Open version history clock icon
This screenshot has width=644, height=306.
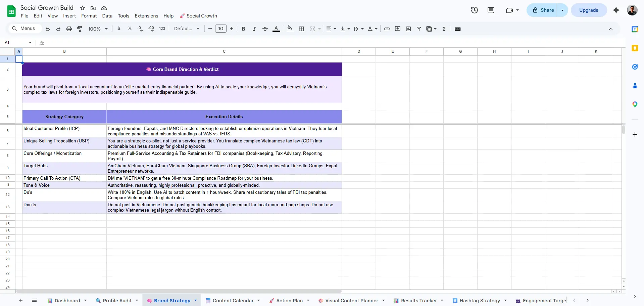click(474, 10)
